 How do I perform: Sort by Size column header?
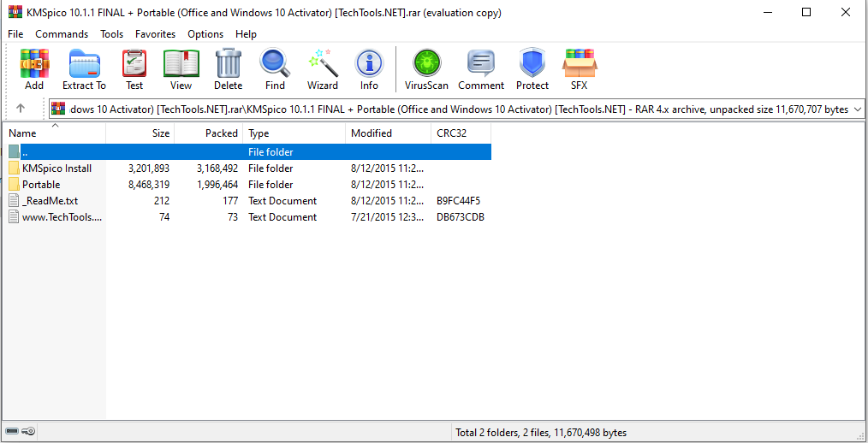tap(140, 133)
